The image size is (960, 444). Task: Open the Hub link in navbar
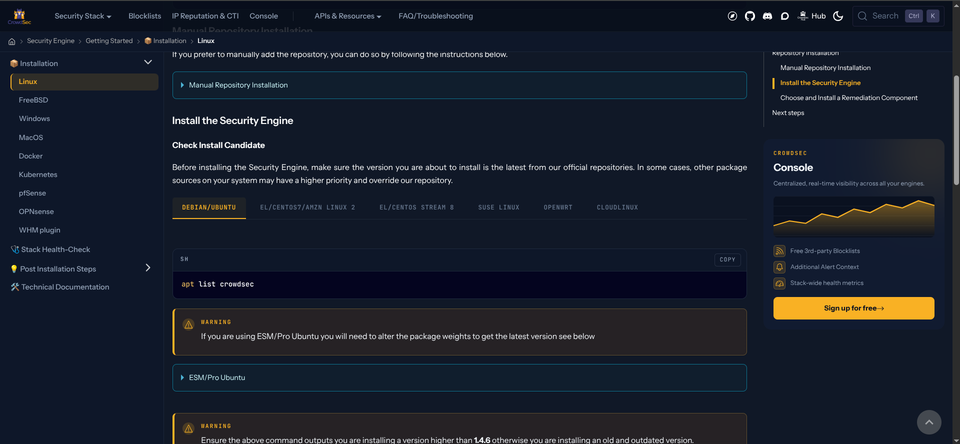point(812,16)
